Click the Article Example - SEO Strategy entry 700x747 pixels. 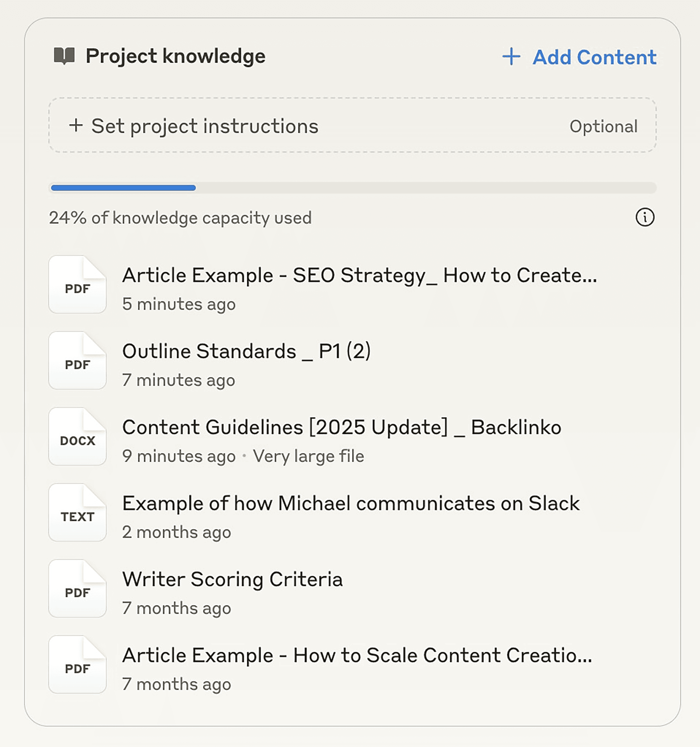pos(361,275)
